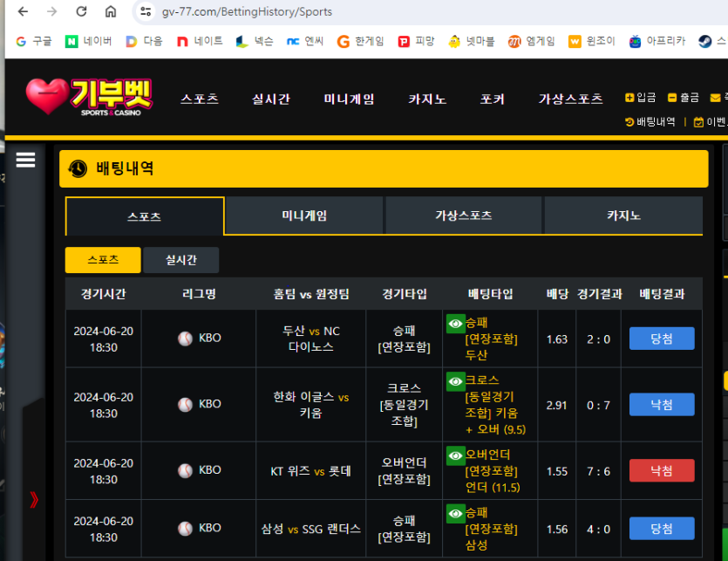Switch to the 카지노 history tab
Image resolution: width=728 pixels, height=561 pixels.
[623, 216]
